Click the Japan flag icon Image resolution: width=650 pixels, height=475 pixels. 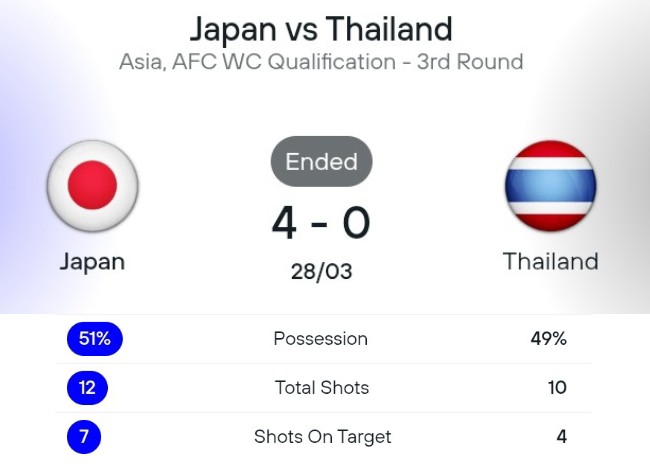92,185
